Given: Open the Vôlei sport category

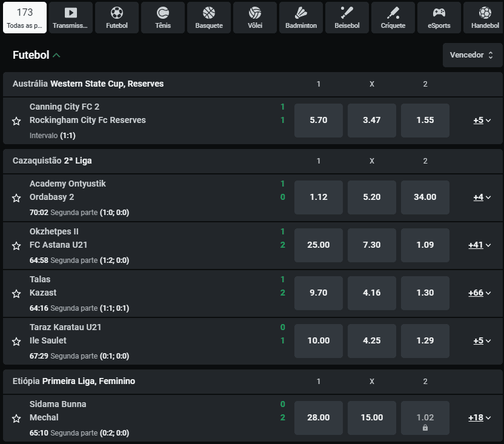Looking at the screenshot, I should pos(255,18).
